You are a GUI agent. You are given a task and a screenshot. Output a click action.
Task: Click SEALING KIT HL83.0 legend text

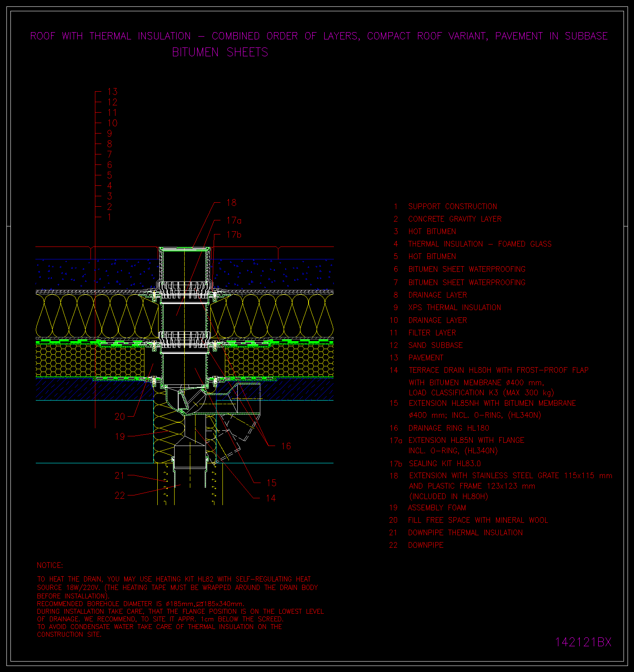pyautogui.click(x=445, y=464)
